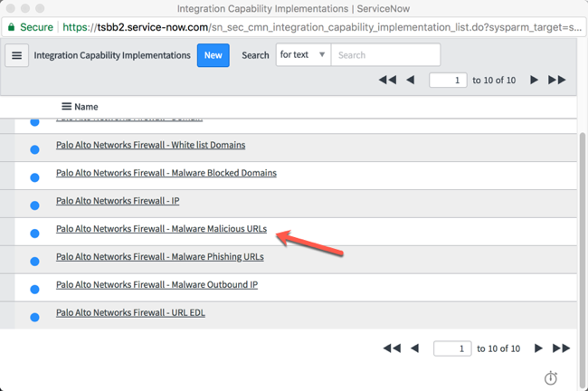588x391 pixels.
Task: Go to last page in bottom pager
Action: [562, 348]
